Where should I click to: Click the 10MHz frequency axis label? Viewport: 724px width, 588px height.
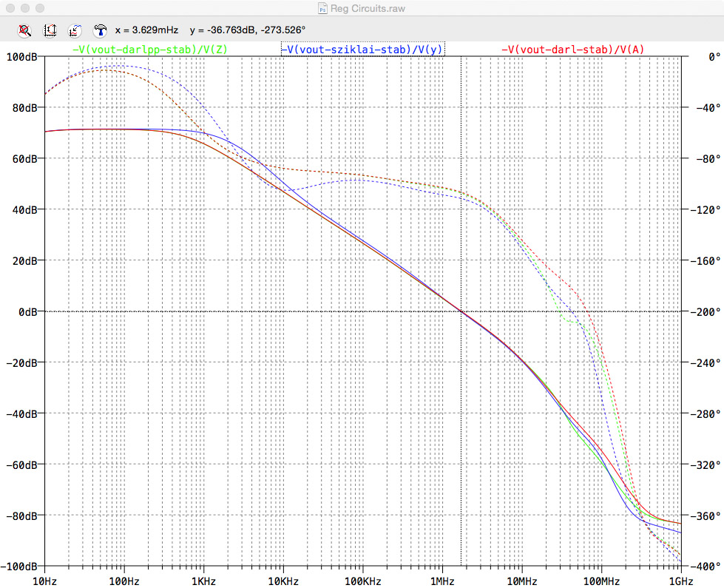pos(522,581)
